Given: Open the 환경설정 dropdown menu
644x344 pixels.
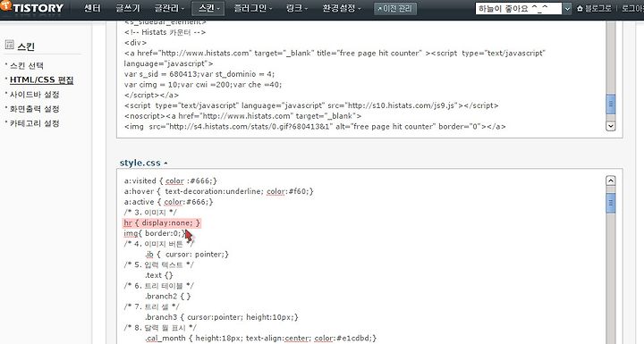Looking at the screenshot, I should pyautogui.click(x=342, y=8).
